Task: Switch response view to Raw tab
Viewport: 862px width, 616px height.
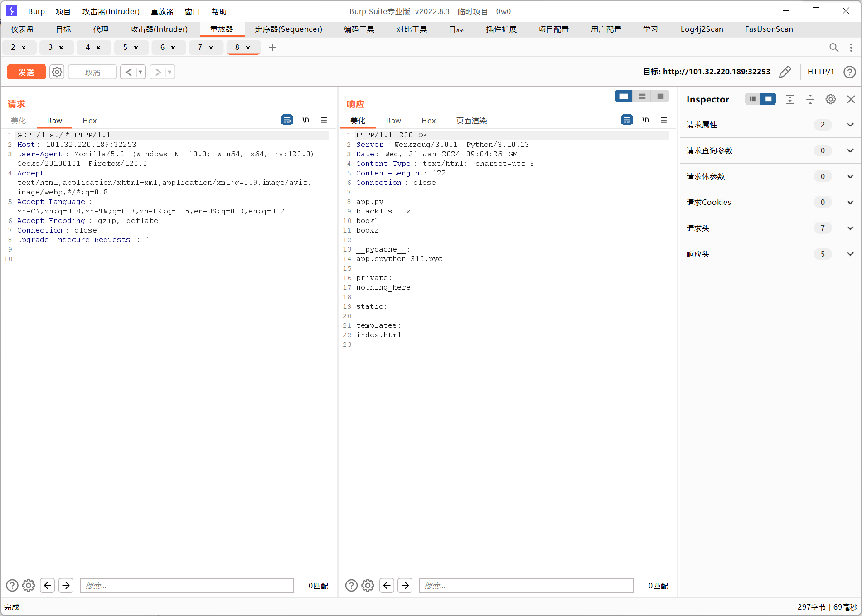Action: pos(393,121)
